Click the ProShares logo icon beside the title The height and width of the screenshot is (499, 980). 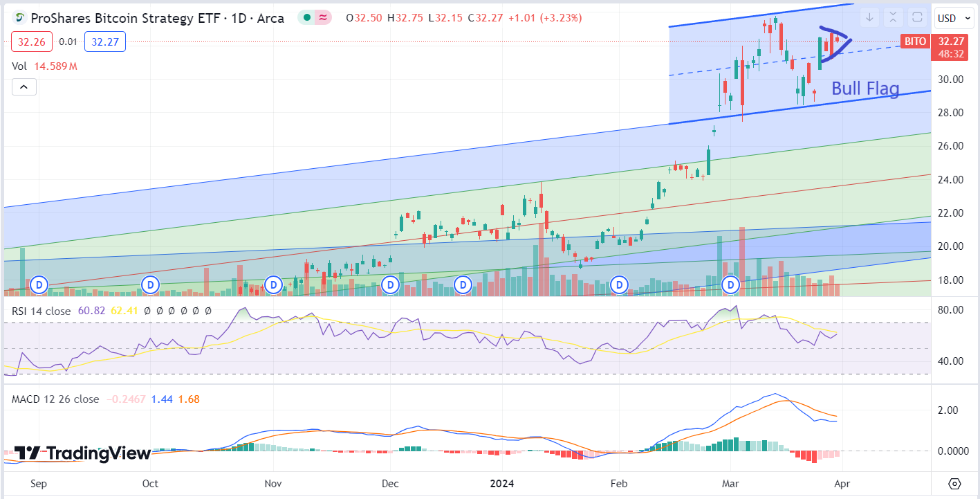coord(19,18)
